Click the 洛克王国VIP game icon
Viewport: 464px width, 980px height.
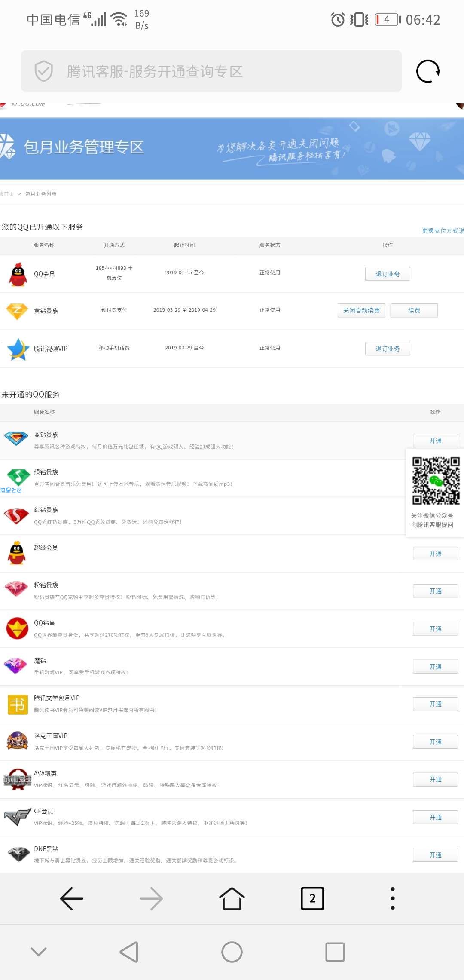tap(17, 741)
